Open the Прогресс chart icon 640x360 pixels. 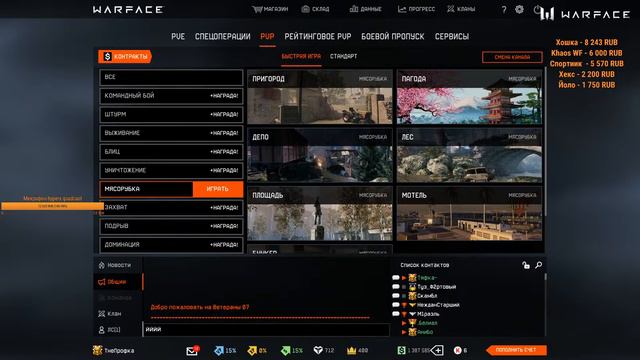coord(402,9)
